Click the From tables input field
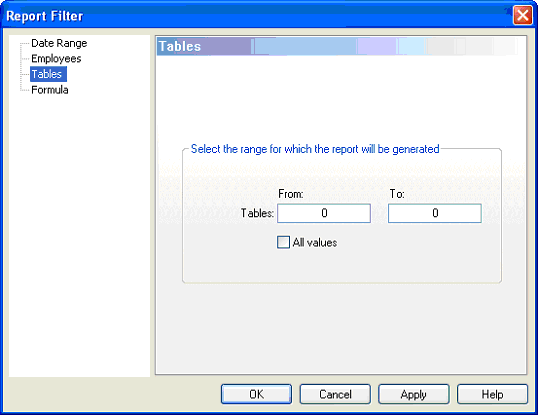 tap(324, 213)
